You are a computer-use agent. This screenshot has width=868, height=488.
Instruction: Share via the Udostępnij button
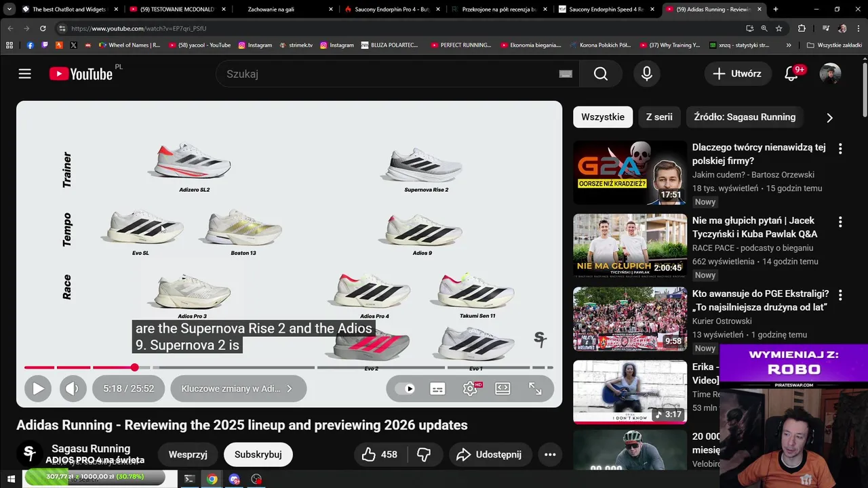[x=489, y=455]
